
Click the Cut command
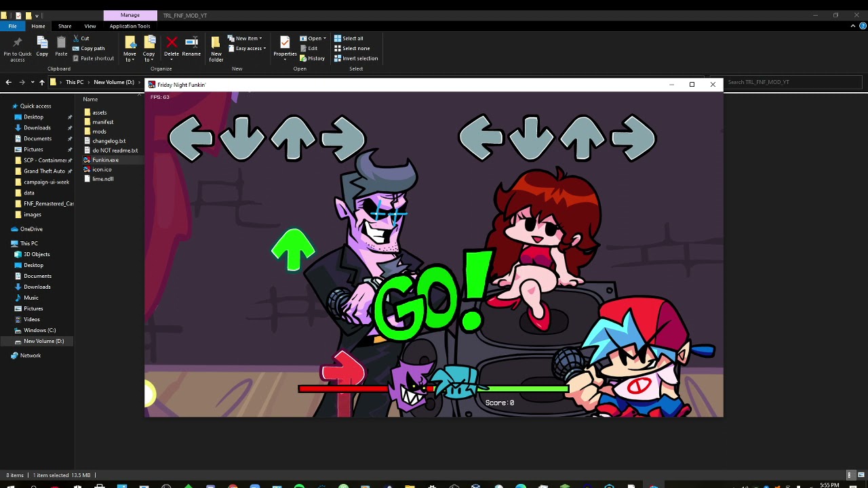[81, 39]
